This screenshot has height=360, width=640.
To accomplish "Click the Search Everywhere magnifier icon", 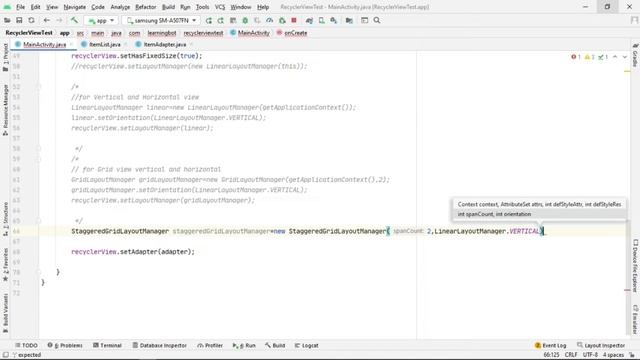I will pyautogui.click(x=377, y=20).
